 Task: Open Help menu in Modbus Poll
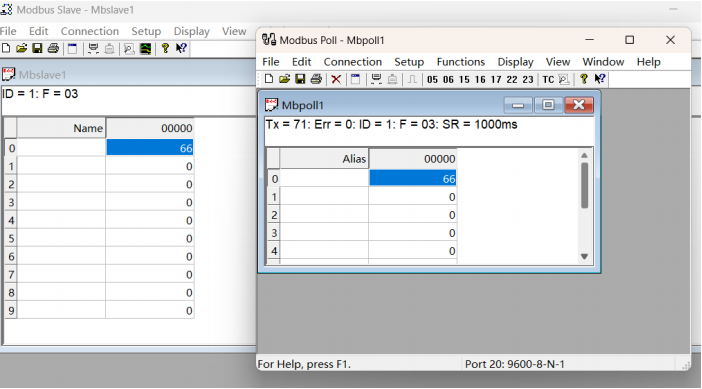[x=649, y=62]
